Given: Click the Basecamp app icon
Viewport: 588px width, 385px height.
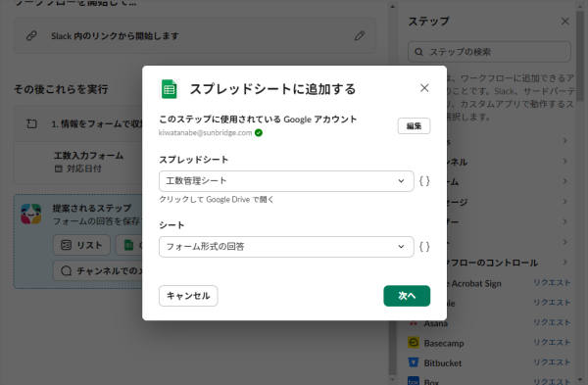Looking at the screenshot, I should [414, 343].
